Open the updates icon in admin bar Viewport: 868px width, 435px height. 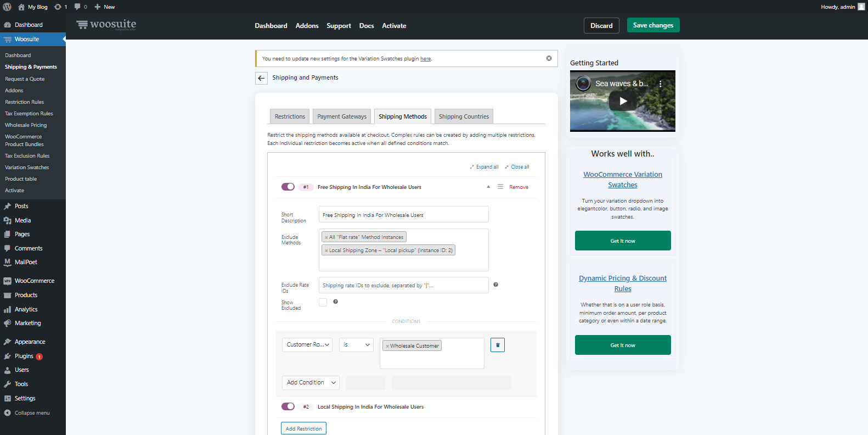[58, 7]
